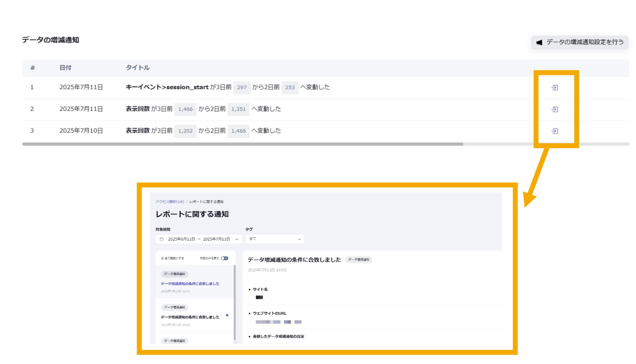Click 全て既読にする mark-all-read icon
The height and width of the screenshot is (364, 636).
162,258
